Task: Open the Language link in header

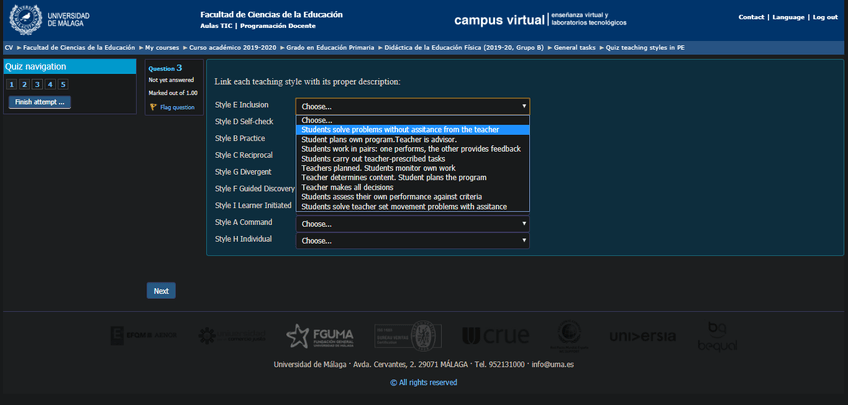Action: 788,17
